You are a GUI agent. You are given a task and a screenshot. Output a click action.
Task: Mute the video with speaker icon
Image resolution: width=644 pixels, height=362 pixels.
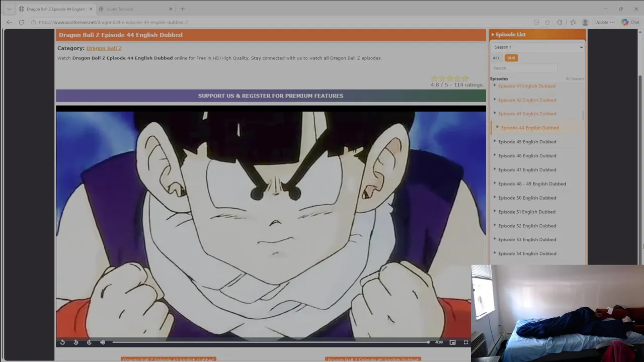pos(103,342)
